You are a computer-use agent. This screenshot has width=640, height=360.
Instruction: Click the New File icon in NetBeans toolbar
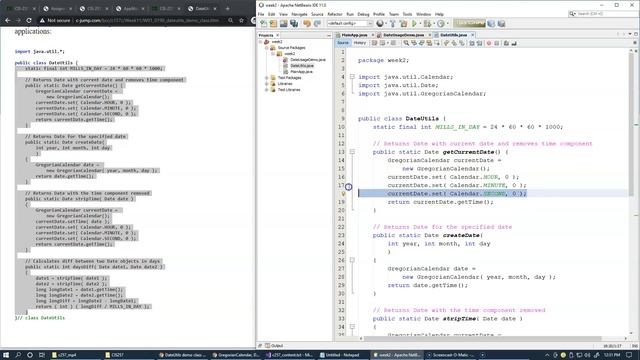[264, 24]
